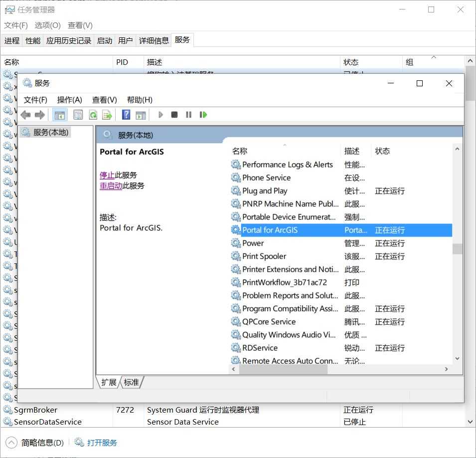Image resolution: width=476 pixels, height=458 pixels.
Task: Click the Refresh toolbar icon
Action: click(x=93, y=115)
